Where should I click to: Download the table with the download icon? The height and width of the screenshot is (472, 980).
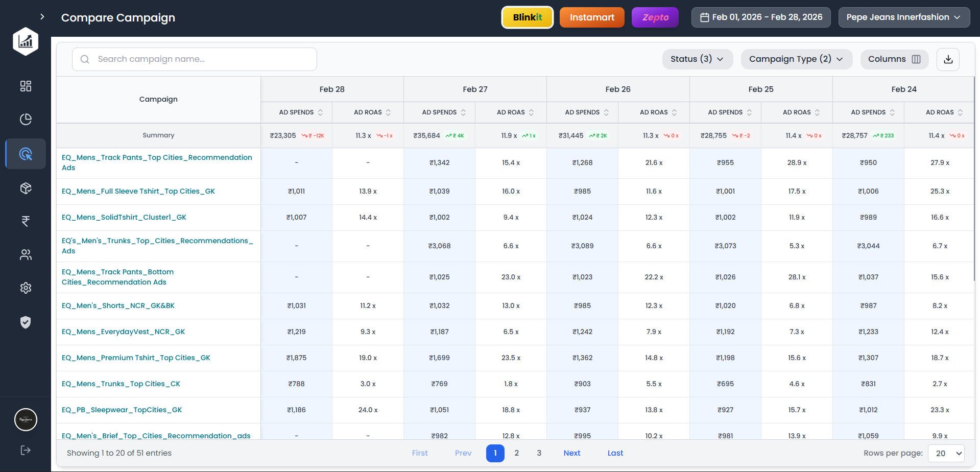[x=948, y=59]
